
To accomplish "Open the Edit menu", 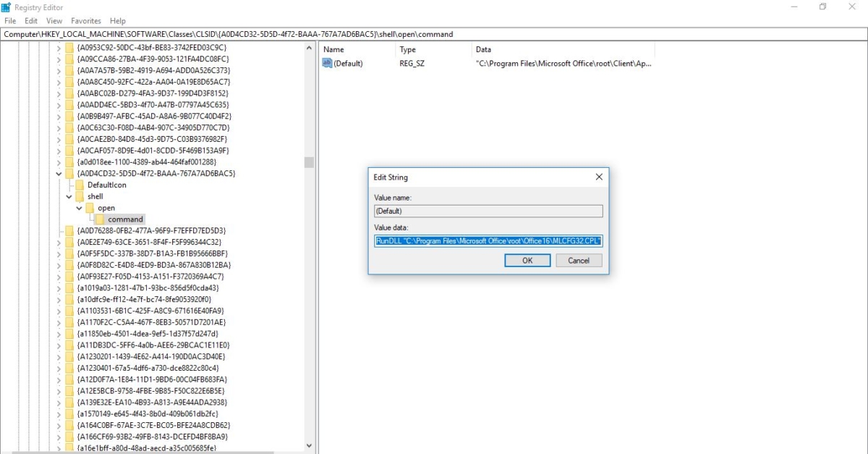I will pos(30,20).
